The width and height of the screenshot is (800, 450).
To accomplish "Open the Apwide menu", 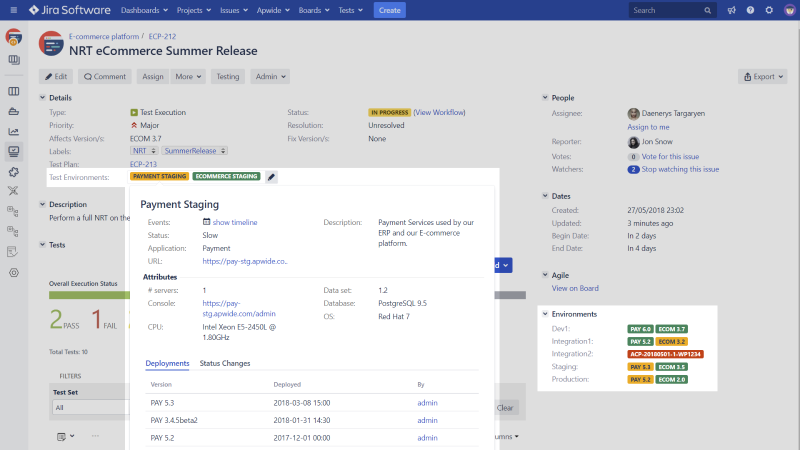I will (273, 10).
